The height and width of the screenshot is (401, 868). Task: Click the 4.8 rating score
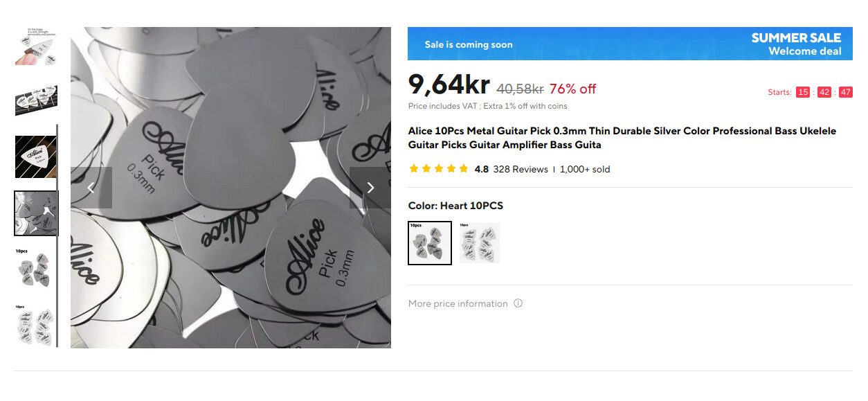(x=481, y=169)
